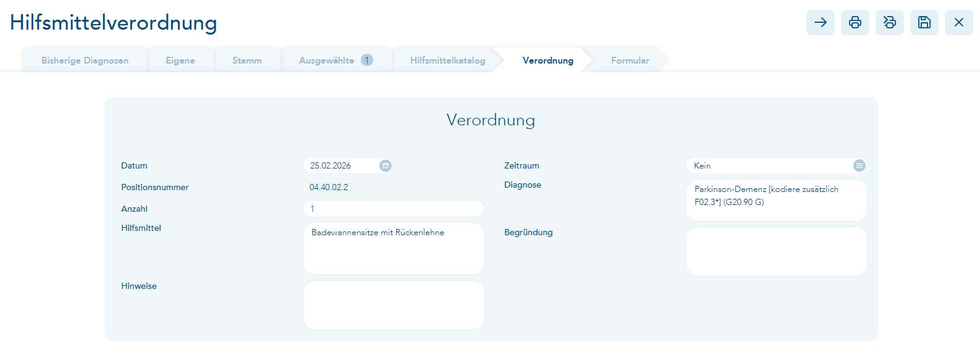Click the Hinweise label
This screenshot has width=980, height=350.
139,286
